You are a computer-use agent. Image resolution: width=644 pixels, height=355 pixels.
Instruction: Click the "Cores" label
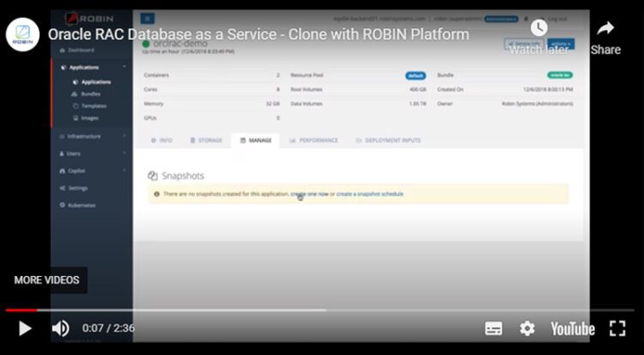click(150, 89)
